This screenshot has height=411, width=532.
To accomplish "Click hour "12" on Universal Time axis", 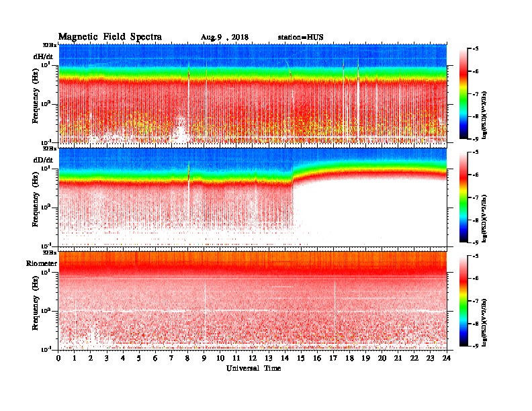I will point(253,358).
